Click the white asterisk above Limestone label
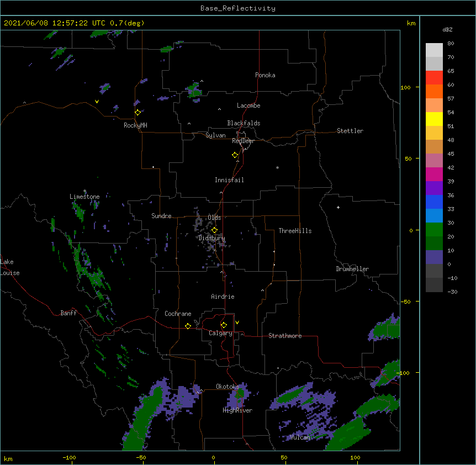The image size is (476, 465). pos(84,191)
